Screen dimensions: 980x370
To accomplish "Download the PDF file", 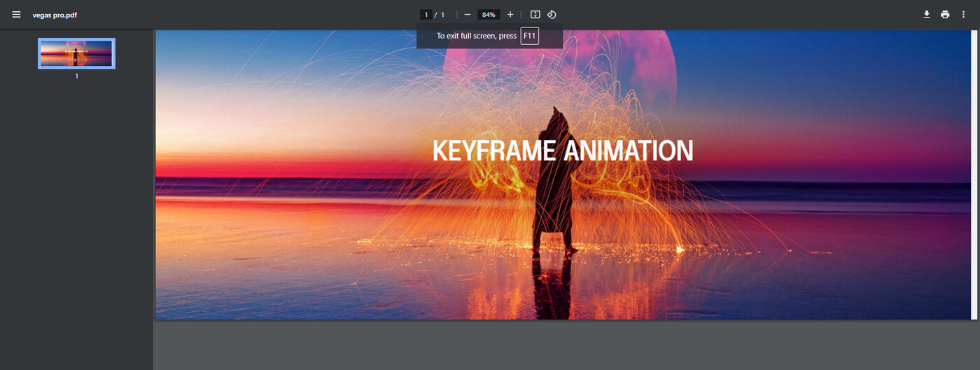I will (926, 15).
